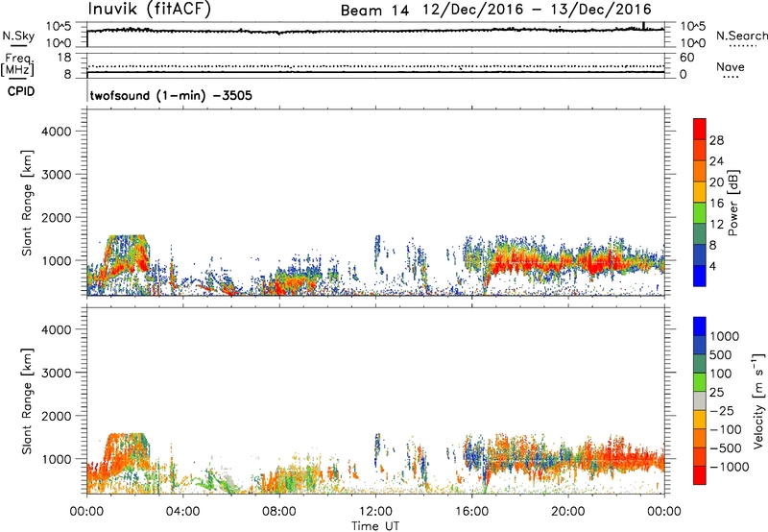Click the 'Power [dB]' colorbar label
Viewport: 768px width, 532px height.
(x=732, y=203)
